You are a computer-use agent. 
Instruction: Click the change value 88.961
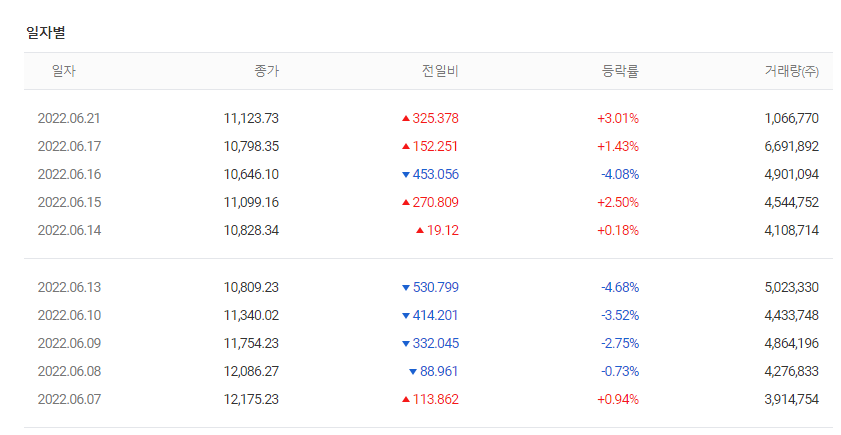pyautogui.click(x=439, y=371)
